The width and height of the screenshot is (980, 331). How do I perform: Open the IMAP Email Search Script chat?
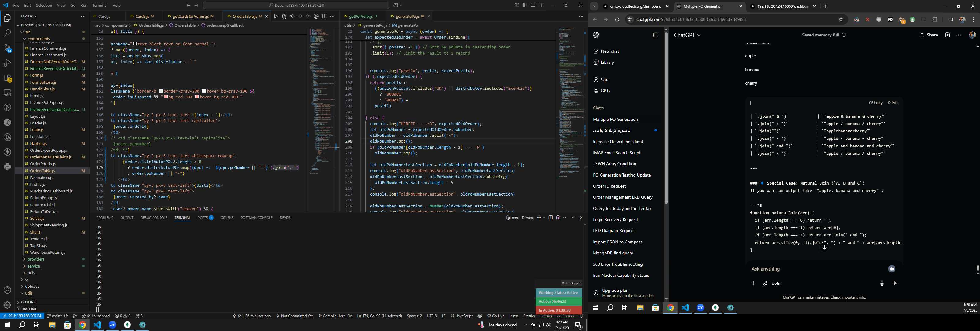(617, 153)
